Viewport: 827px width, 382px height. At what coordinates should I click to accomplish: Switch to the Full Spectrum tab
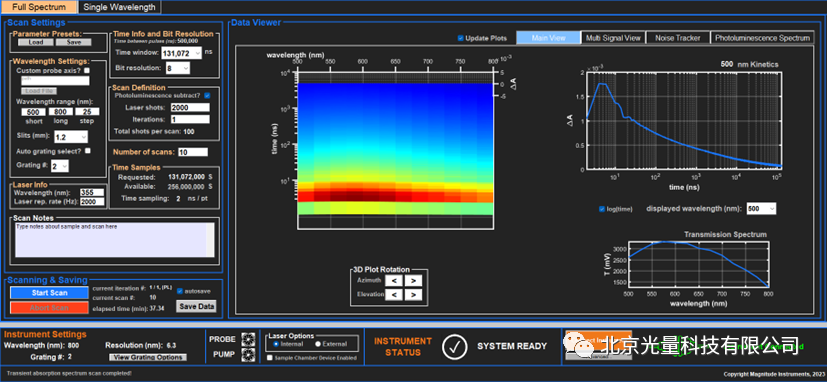click(39, 7)
